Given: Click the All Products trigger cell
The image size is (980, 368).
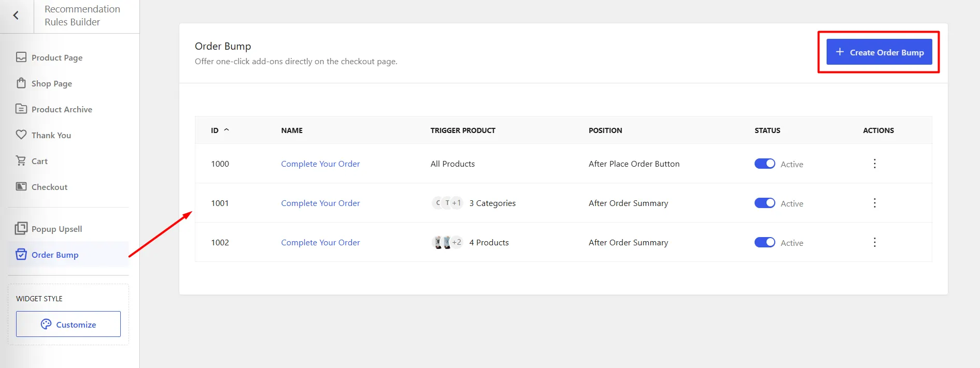Looking at the screenshot, I should 452,164.
